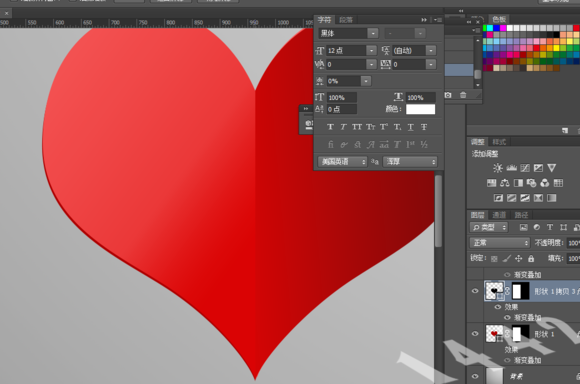580x384 pixels.
Task: Click the white text color swatch
Action: 421,109
